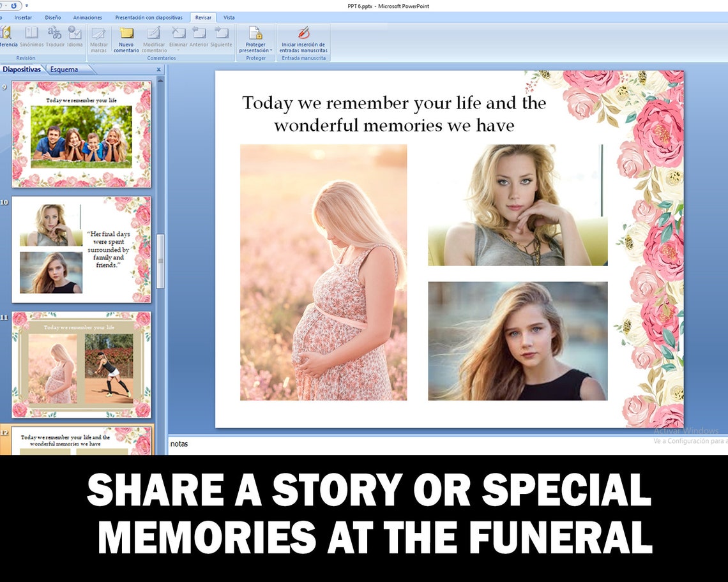
Task: Delete a comment with Eliminar
Action: [x=178, y=38]
